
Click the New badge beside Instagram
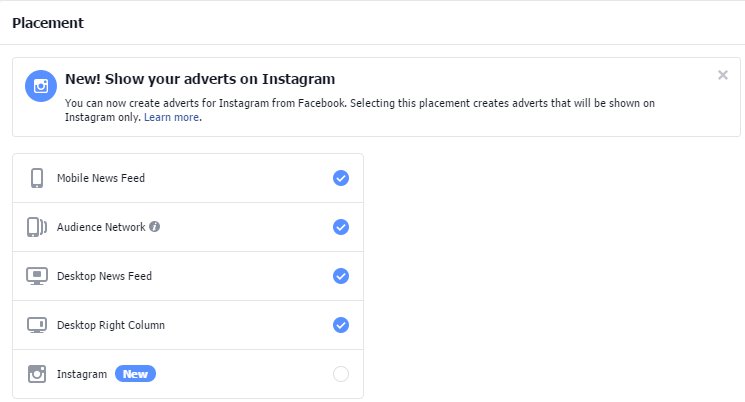(x=136, y=374)
